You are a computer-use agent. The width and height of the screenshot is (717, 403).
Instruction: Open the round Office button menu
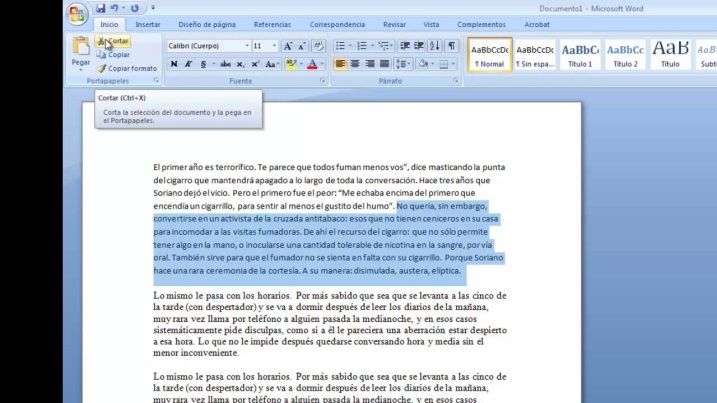point(76,14)
